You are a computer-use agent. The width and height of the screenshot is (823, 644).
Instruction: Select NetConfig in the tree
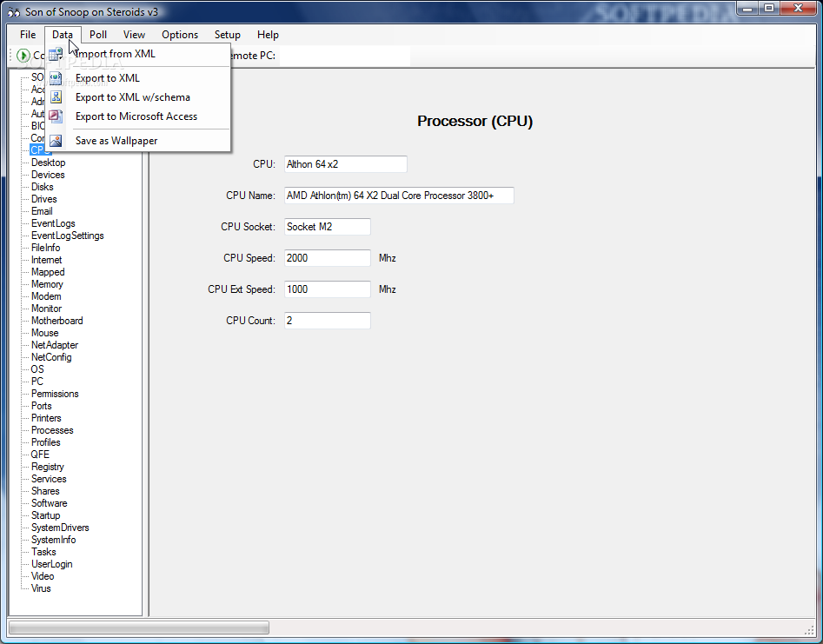tap(51, 357)
